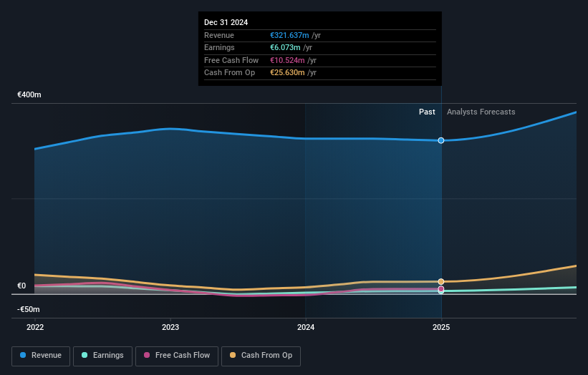The width and height of the screenshot is (588, 375).
Task: Toggle the Cash From Op legend button
Action: coord(261,356)
